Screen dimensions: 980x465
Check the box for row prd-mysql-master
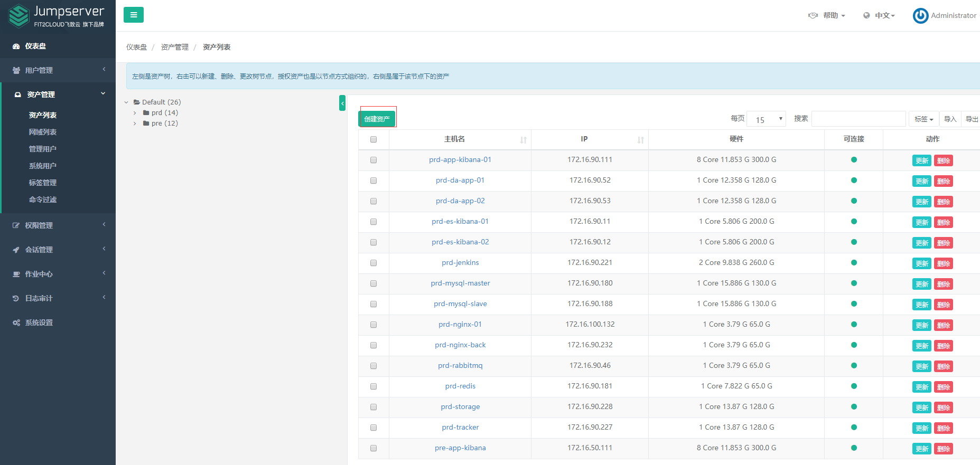[x=374, y=283]
